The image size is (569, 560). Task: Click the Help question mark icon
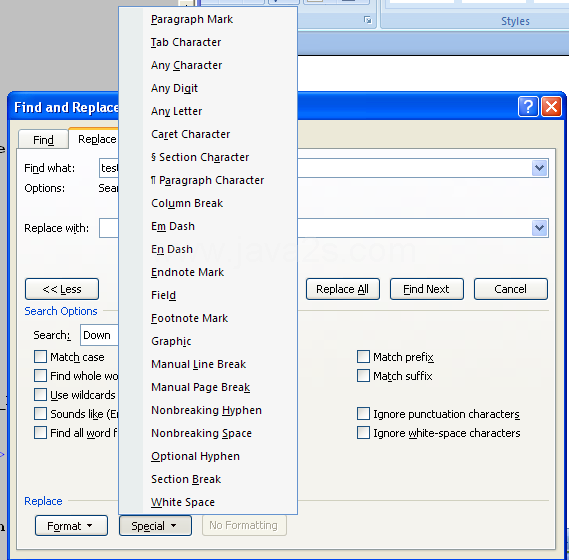pyautogui.click(x=528, y=107)
